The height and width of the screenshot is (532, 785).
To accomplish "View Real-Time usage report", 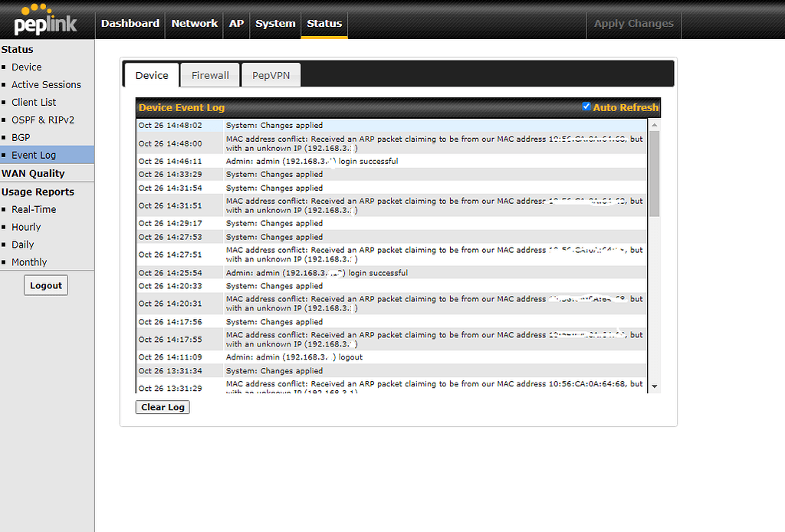I will 34,209.
